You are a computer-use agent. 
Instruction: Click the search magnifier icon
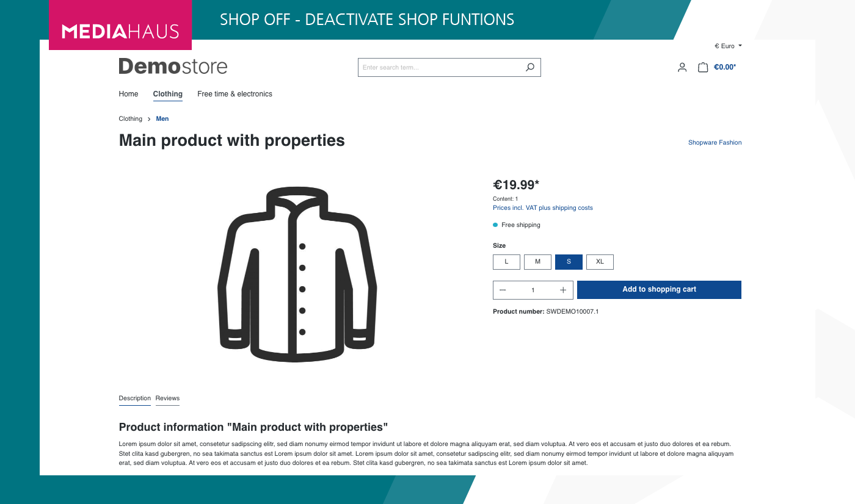529,67
